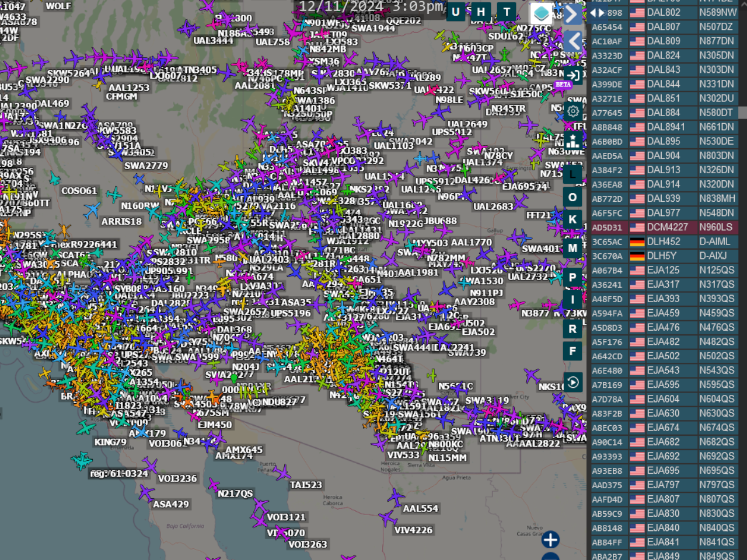The height and width of the screenshot is (560, 747).
Task: Toggle the T map button
Action: (x=507, y=12)
